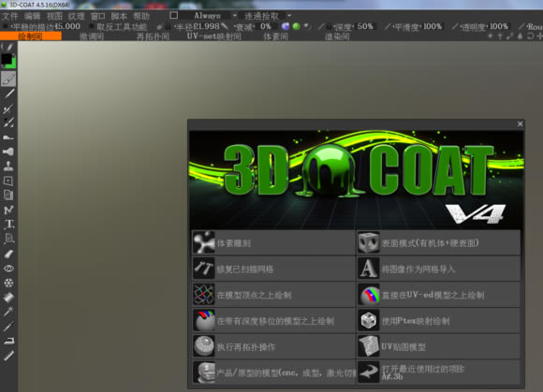Viewport: 543px width, 392px height.
Task: Choose 执行再拓扑操作 option
Action: pyautogui.click(x=273, y=346)
